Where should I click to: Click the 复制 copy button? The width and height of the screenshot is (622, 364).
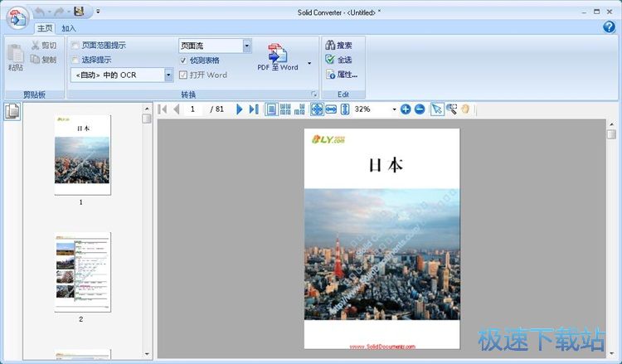(44, 60)
